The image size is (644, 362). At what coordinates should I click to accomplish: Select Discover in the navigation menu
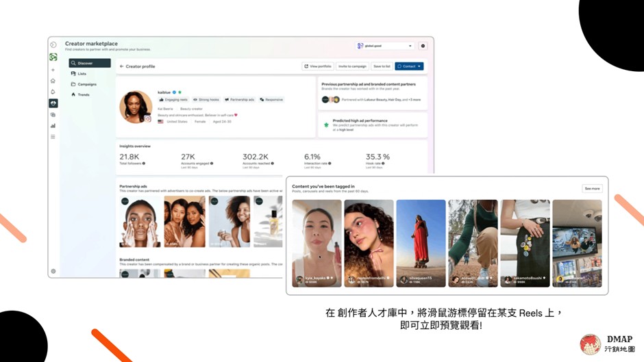point(89,63)
